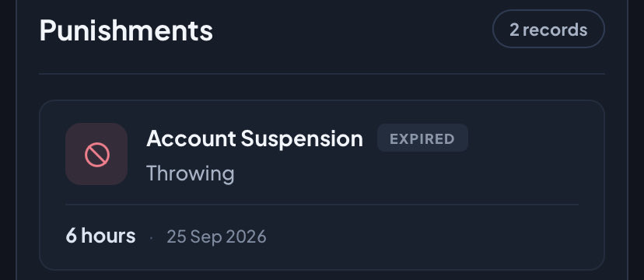This screenshot has height=280, width=644.
Task: Select the number 2 in records badge
Action: (514, 30)
